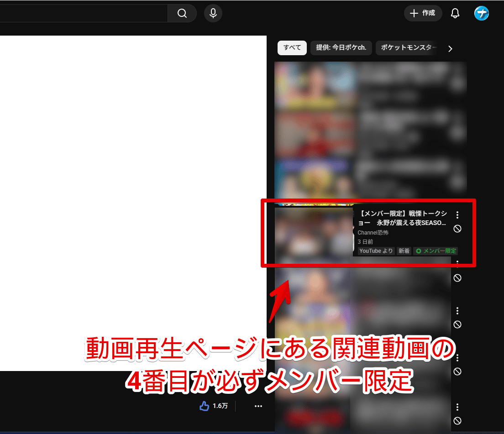Image resolution: width=504 pixels, height=434 pixels.
Task: Select the すべて filter chip
Action: click(x=292, y=48)
